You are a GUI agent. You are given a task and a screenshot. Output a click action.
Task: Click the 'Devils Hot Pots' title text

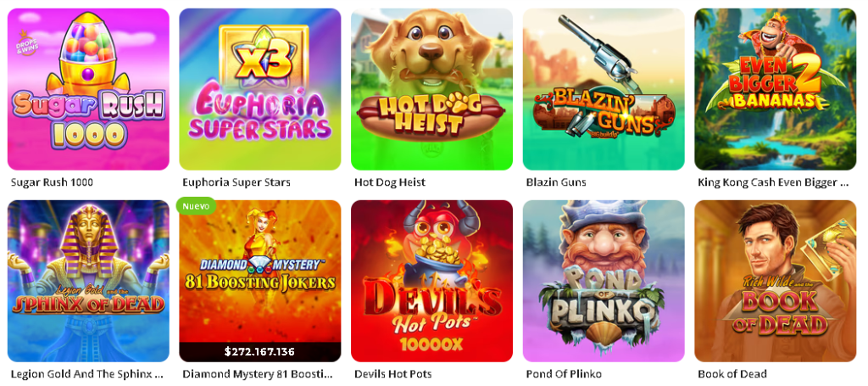click(x=393, y=374)
